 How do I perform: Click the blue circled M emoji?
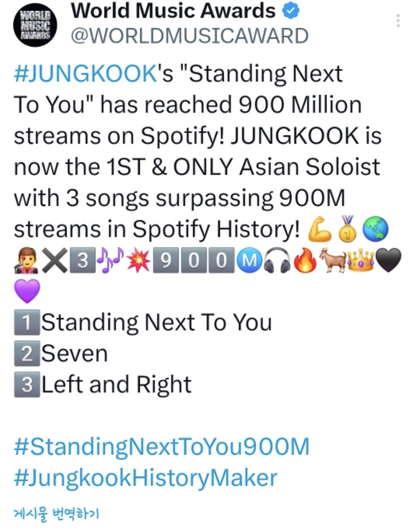(249, 260)
